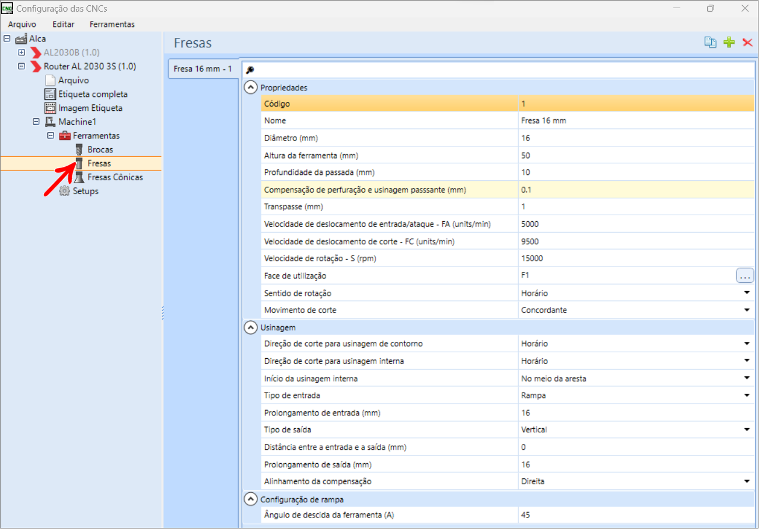Collapse the Ferramentas tree node
This screenshot has height=532, width=762.
point(51,136)
